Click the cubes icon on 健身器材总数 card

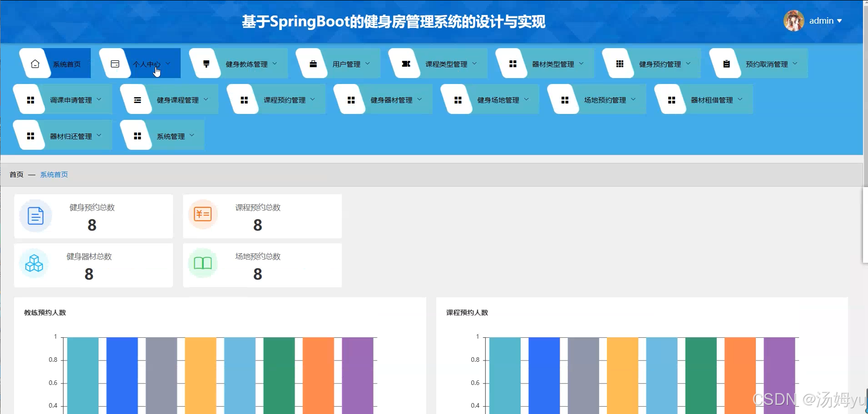point(34,263)
